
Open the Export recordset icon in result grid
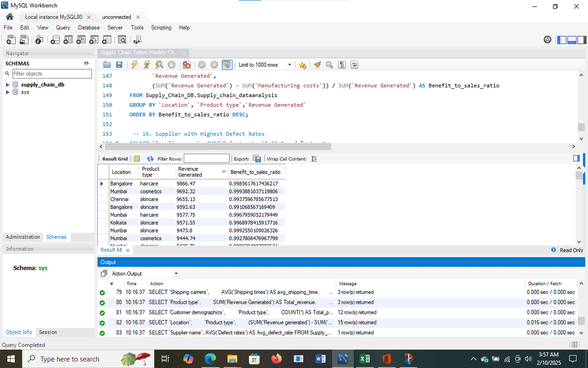coord(256,158)
